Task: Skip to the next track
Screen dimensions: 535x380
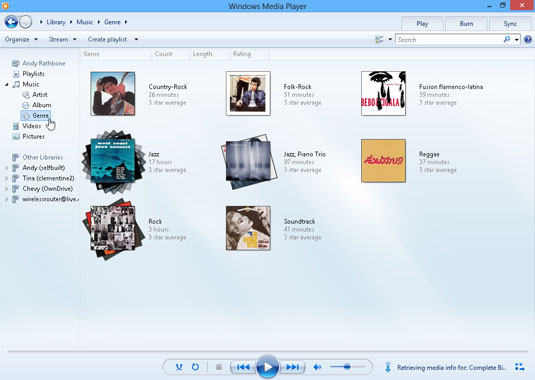Action: coord(292,367)
